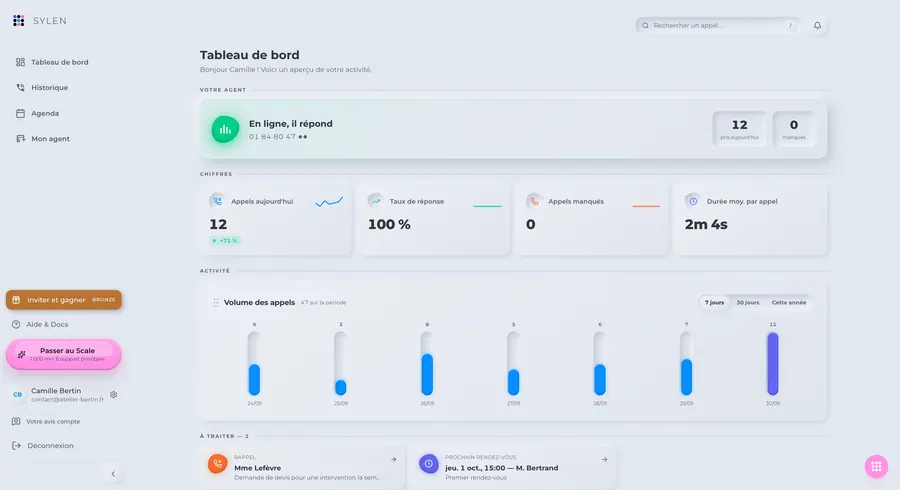Click the 2m 4s duration value
The height and width of the screenshot is (490, 900).
(x=706, y=225)
